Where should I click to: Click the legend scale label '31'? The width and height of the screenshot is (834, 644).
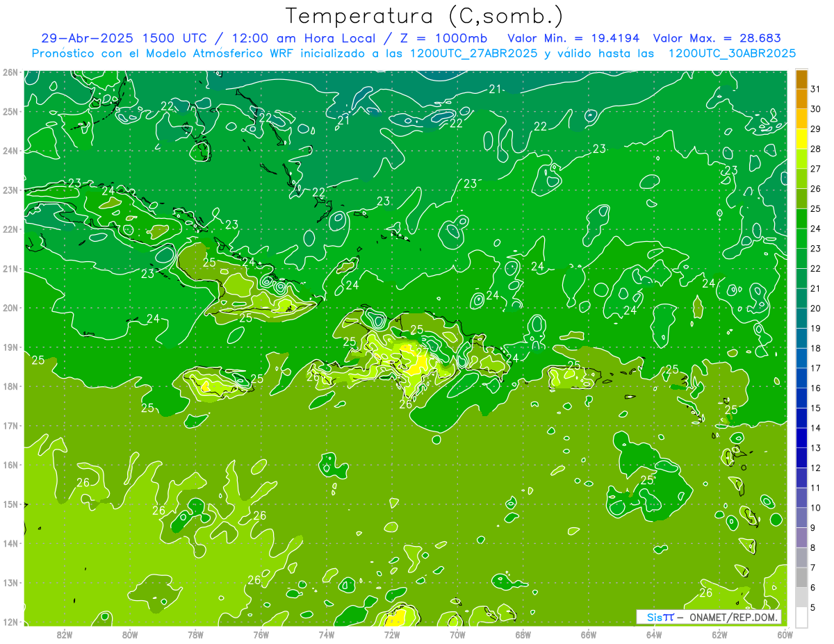(816, 89)
